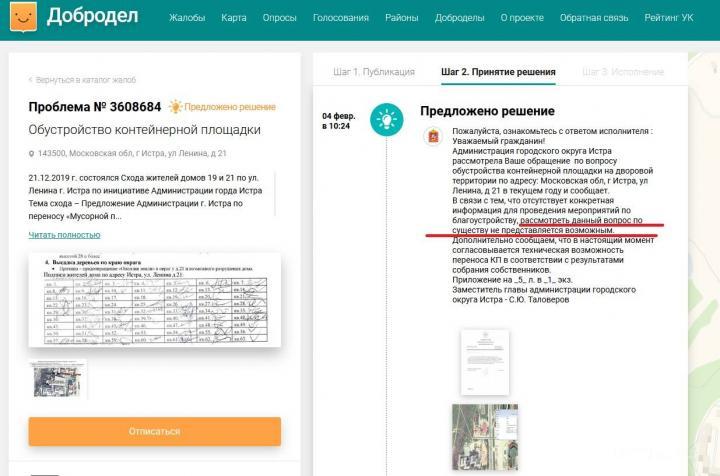Open the signatures table image thumbnail

(x=155, y=300)
